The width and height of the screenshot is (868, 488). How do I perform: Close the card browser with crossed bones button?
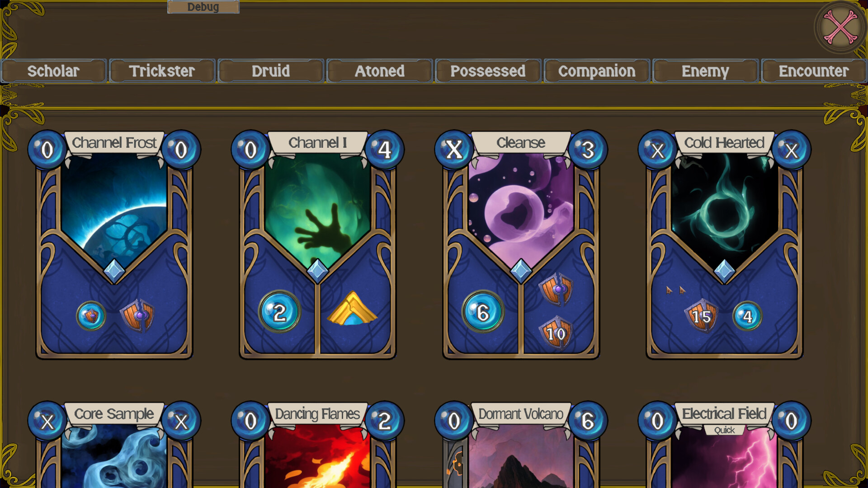coord(840,28)
